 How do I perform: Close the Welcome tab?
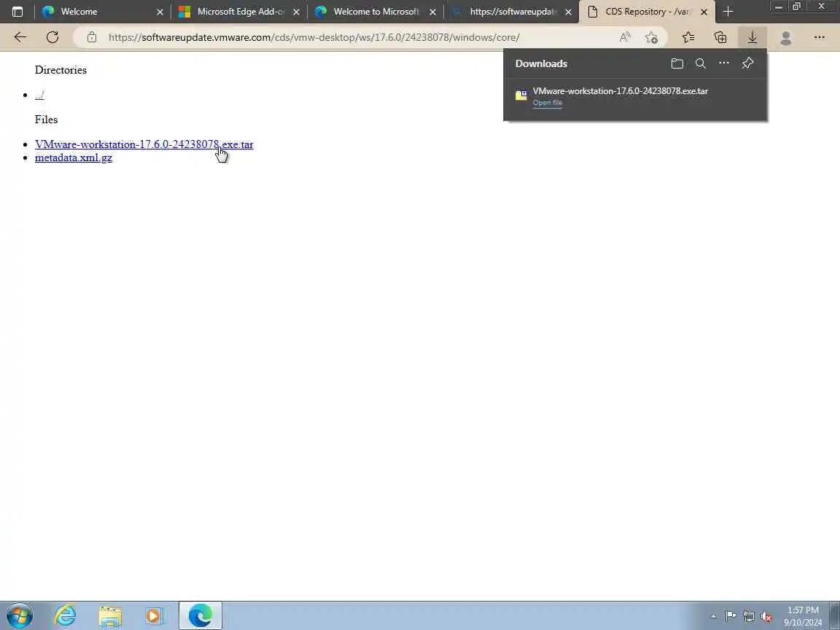160,12
